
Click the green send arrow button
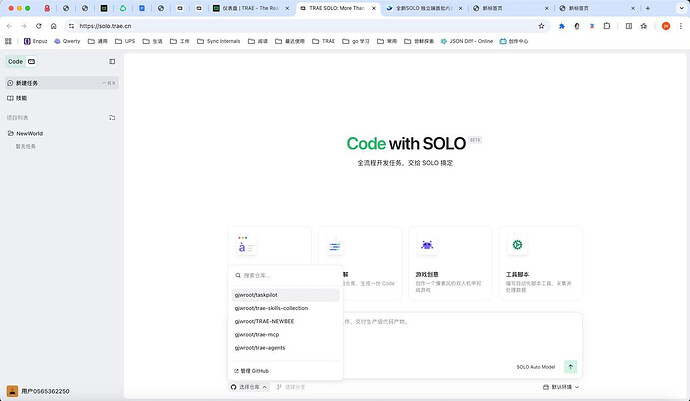coord(570,367)
